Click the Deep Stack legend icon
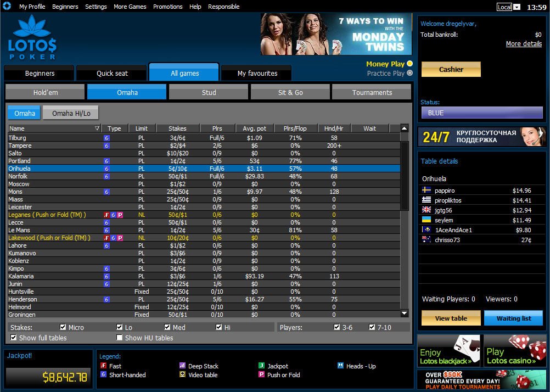The width and height of the screenshot is (550, 392). pyautogui.click(x=183, y=366)
